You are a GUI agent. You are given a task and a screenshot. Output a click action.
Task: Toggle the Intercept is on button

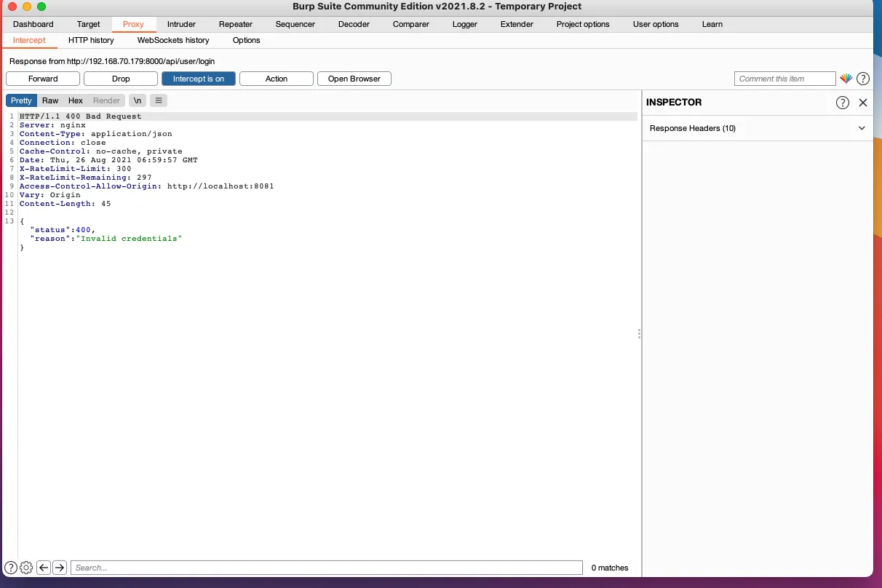[199, 79]
